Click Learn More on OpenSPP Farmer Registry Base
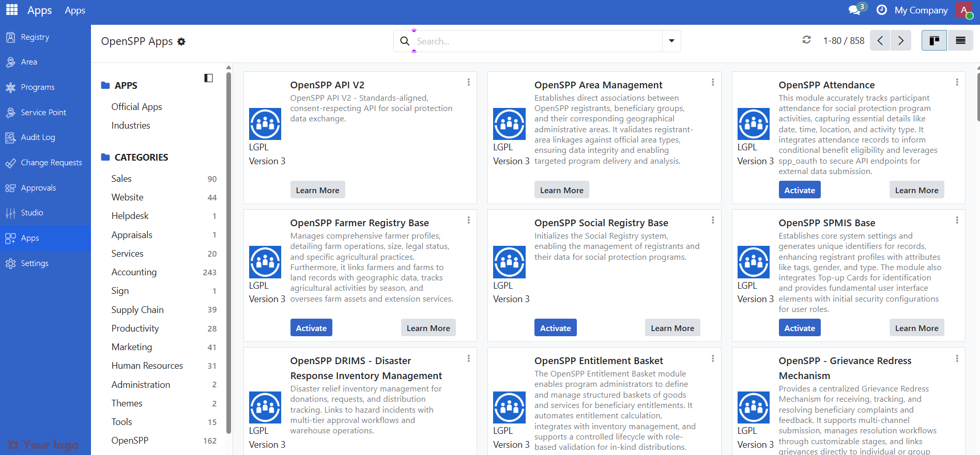 coord(428,328)
